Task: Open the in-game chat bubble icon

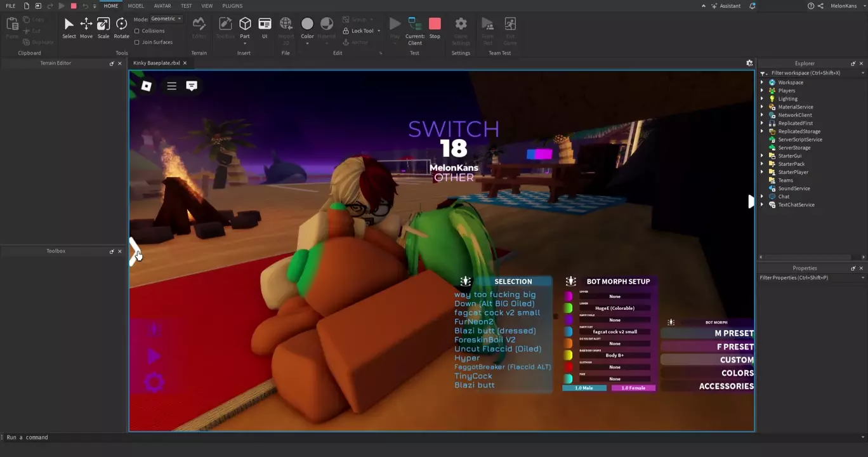Action: [x=192, y=86]
